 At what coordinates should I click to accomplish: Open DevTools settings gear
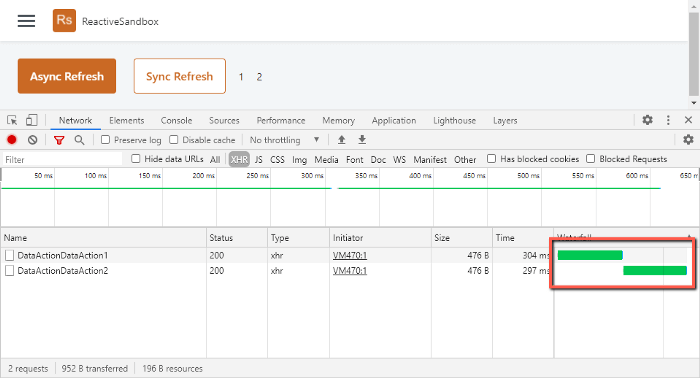click(x=647, y=120)
